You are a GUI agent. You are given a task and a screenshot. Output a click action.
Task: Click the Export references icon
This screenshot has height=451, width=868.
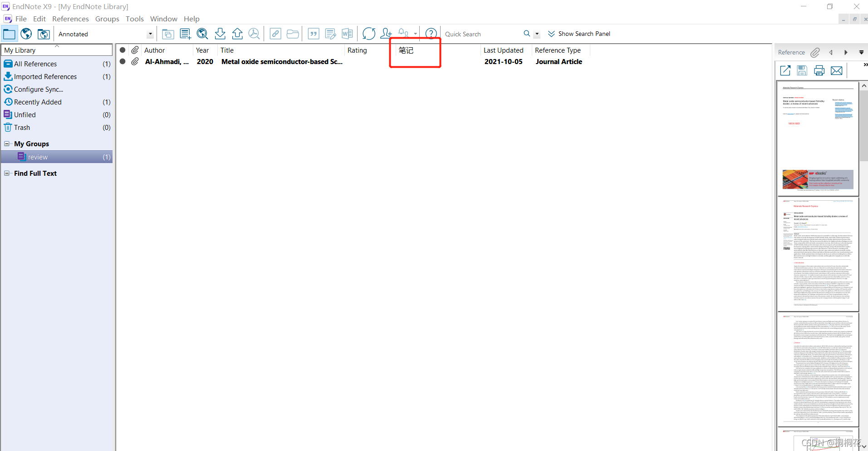(x=237, y=33)
